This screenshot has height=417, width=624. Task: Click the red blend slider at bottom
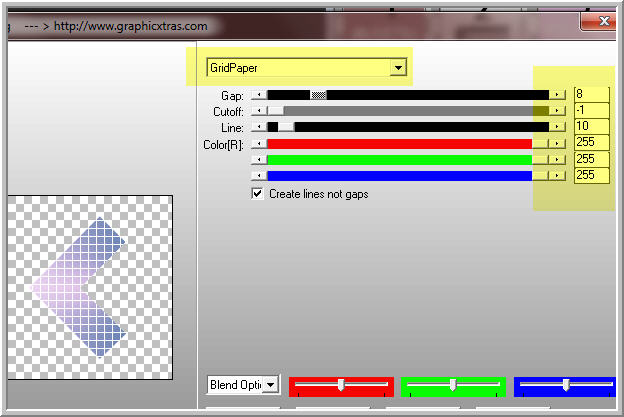pyautogui.click(x=341, y=386)
